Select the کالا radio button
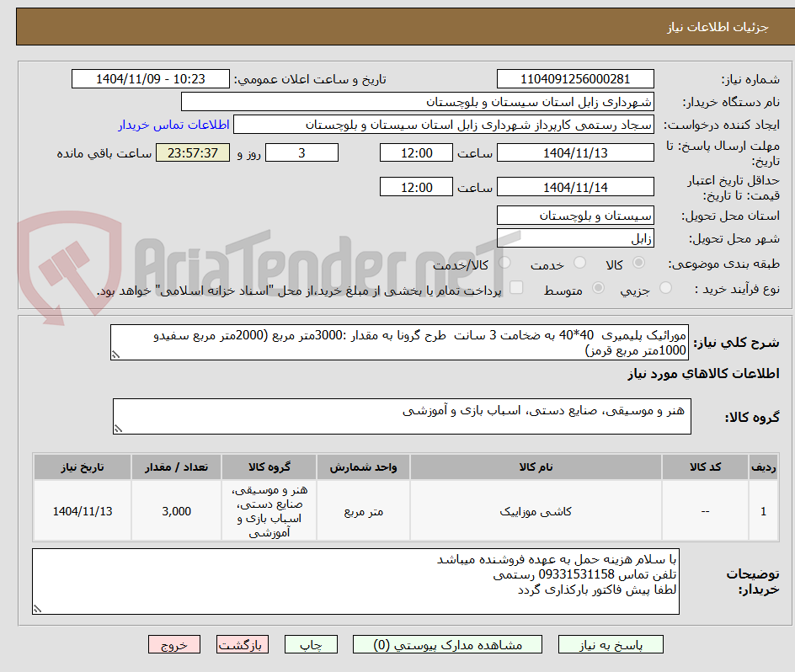795x672 pixels. [639, 263]
